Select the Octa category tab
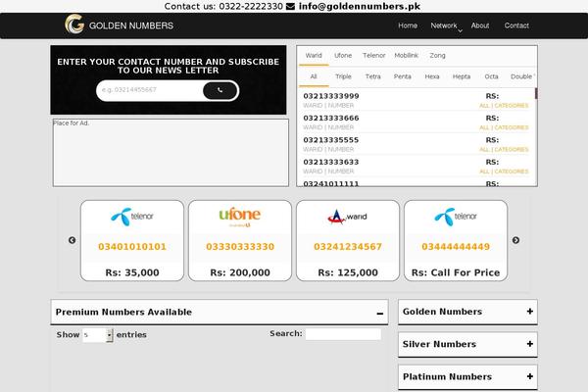 coord(491,76)
